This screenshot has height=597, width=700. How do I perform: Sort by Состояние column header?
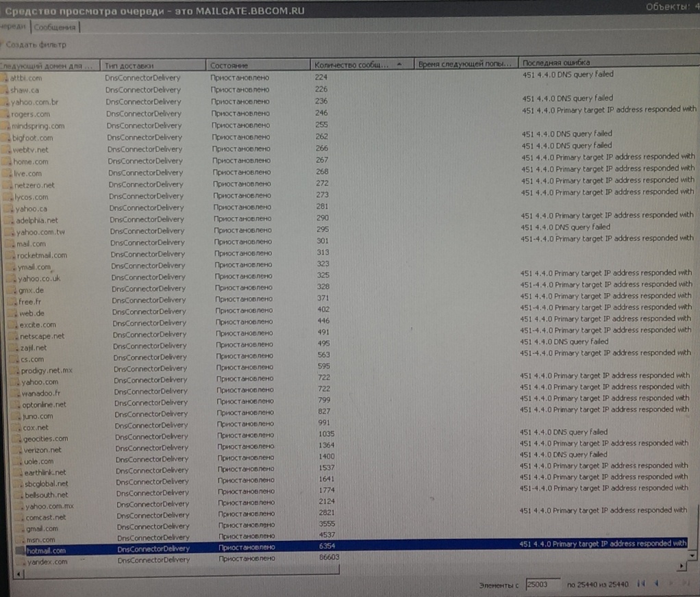[x=258, y=65]
